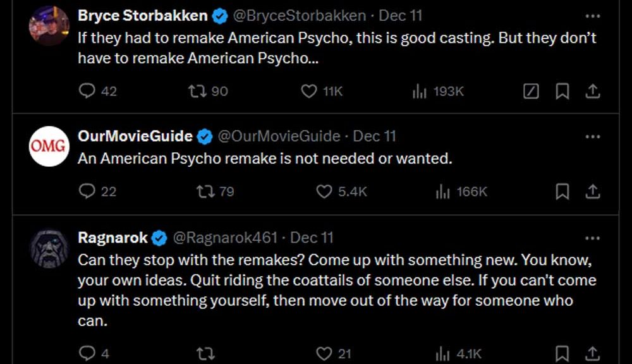Open more menu on OurMovieGuide tweet
The height and width of the screenshot is (364, 632).
click(592, 136)
